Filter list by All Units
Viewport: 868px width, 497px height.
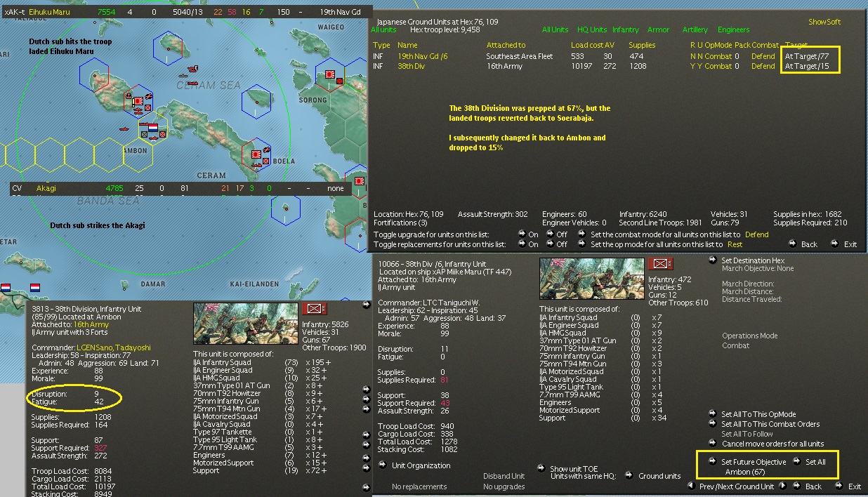tap(555, 29)
